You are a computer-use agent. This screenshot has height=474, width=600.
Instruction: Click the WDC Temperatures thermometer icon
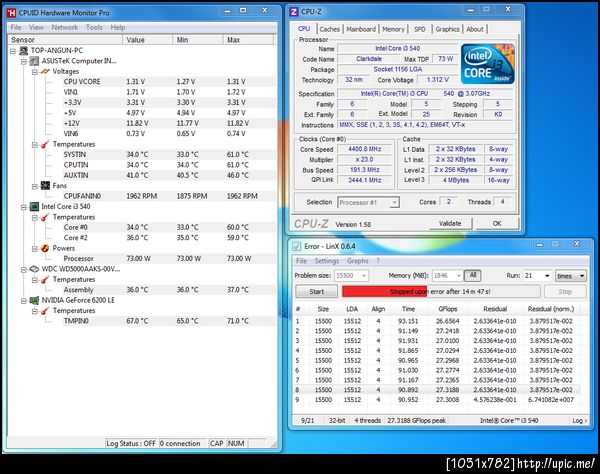[x=45, y=280]
